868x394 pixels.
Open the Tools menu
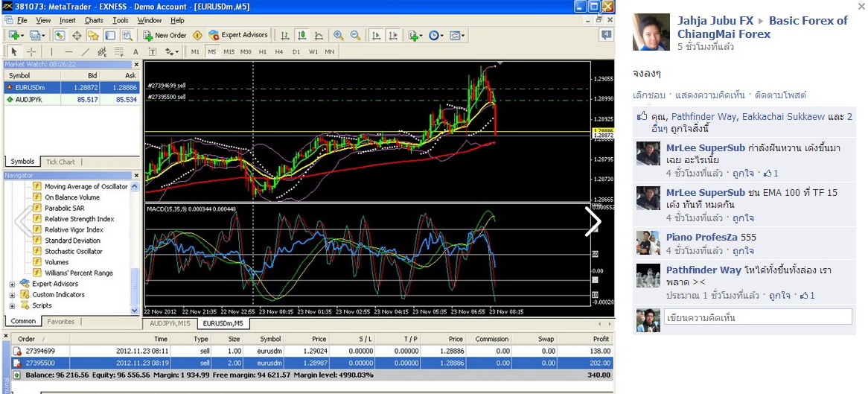tap(120, 21)
